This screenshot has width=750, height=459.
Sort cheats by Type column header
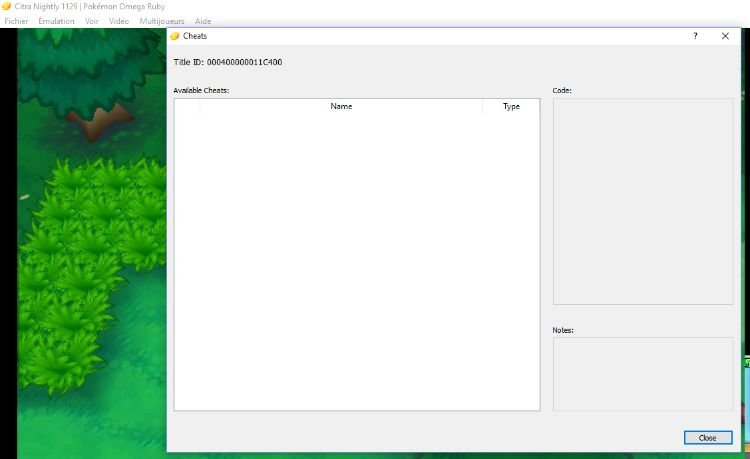tap(511, 106)
